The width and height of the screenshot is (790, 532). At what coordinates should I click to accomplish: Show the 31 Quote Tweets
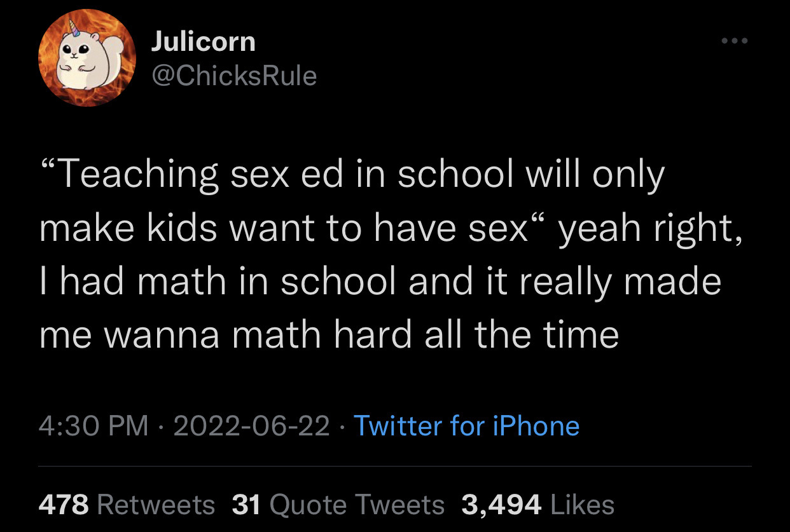tap(338, 505)
